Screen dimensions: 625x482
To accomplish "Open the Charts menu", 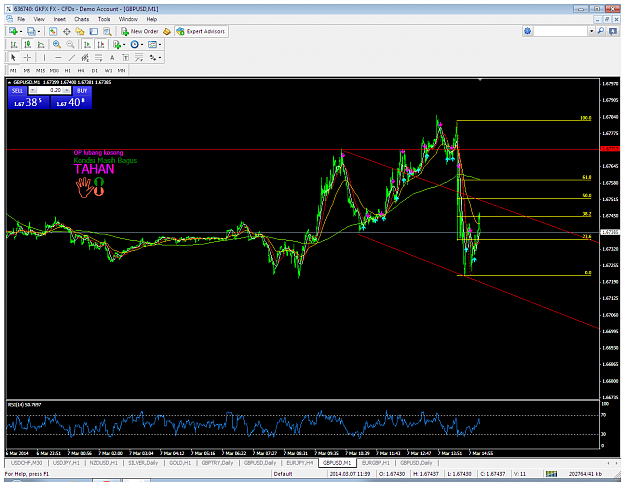I will pyautogui.click(x=81, y=19).
